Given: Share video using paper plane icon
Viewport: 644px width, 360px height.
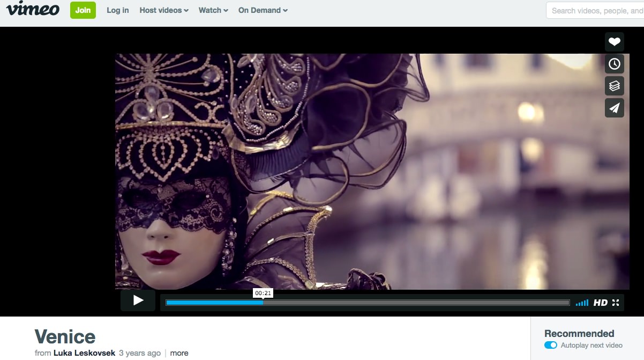Looking at the screenshot, I should pyautogui.click(x=614, y=108).
